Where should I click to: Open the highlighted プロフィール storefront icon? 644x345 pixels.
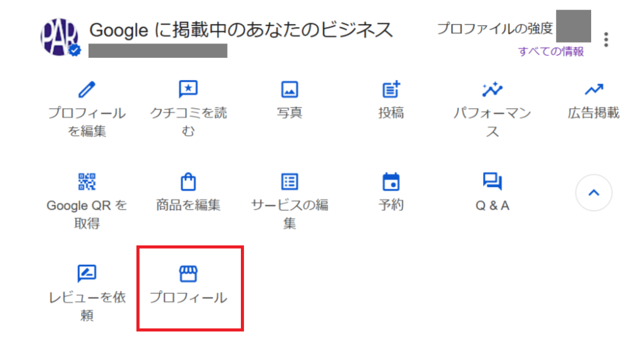pyautogui.click(x=188, y=274)
